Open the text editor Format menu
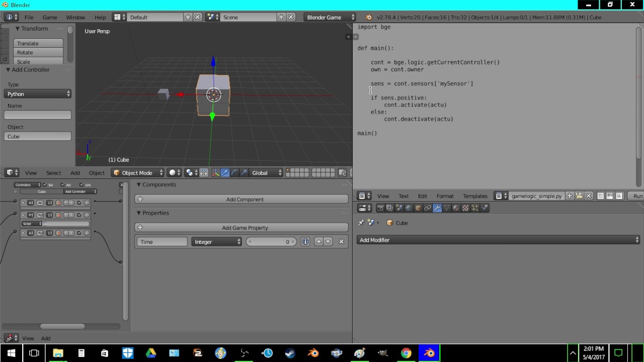This screenshot has height=362, width=644. coord(445,196)
